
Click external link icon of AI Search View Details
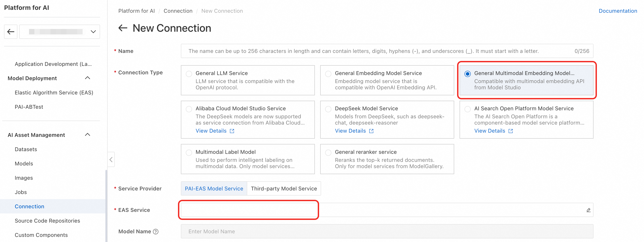(x=510, y=131)
